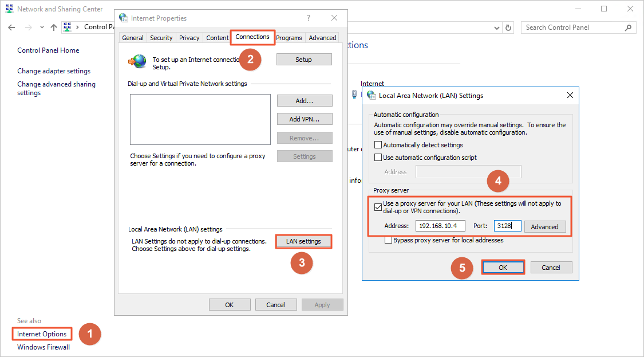644x357 pixels.
Task: Click the proxy Address field 192.168.10.4
Action: [x=440, y=226]
